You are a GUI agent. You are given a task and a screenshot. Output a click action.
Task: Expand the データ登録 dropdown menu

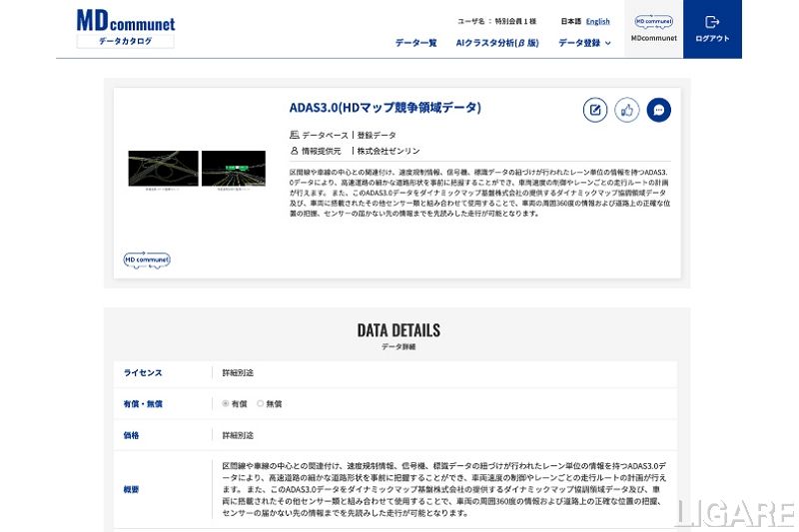(584, 43)
